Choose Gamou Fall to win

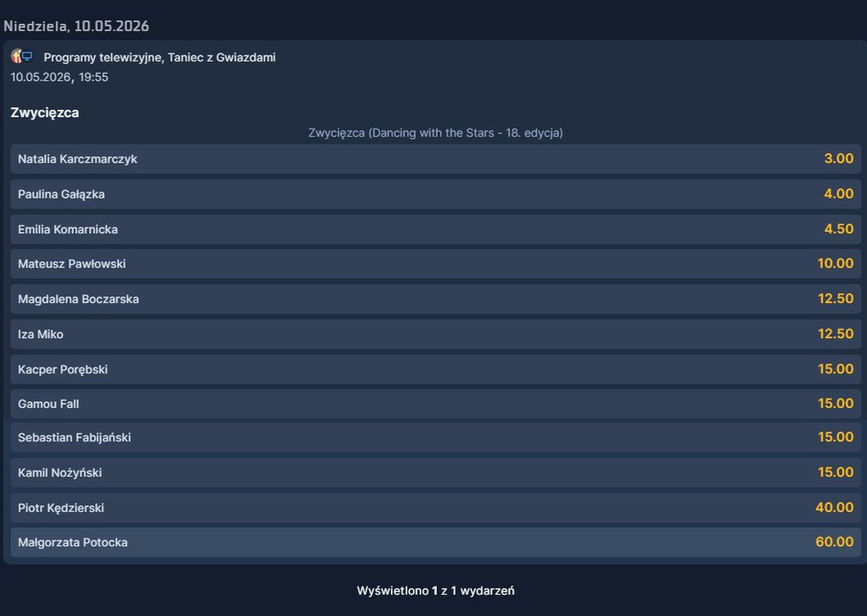(436, 404)
